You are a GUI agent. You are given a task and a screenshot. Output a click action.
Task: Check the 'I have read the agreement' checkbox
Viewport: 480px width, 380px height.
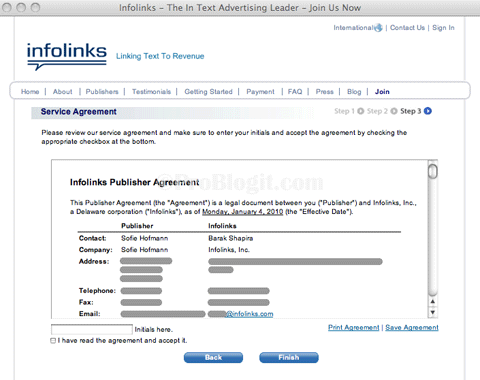tap(53, 341)
